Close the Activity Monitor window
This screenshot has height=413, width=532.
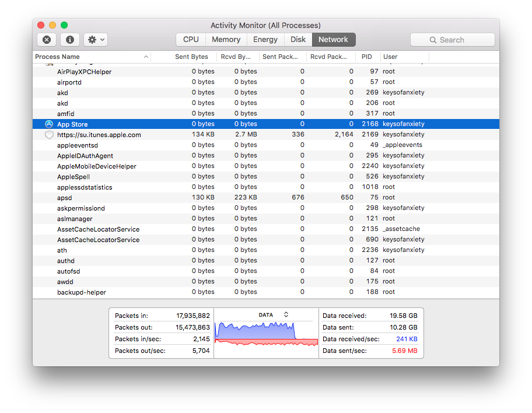[41, 25]
